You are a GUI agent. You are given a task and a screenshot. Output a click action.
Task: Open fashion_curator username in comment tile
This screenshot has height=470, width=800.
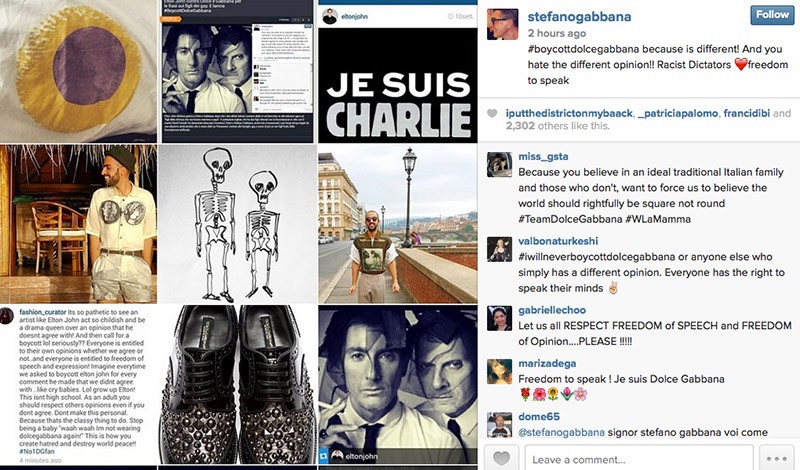[43, 312]
